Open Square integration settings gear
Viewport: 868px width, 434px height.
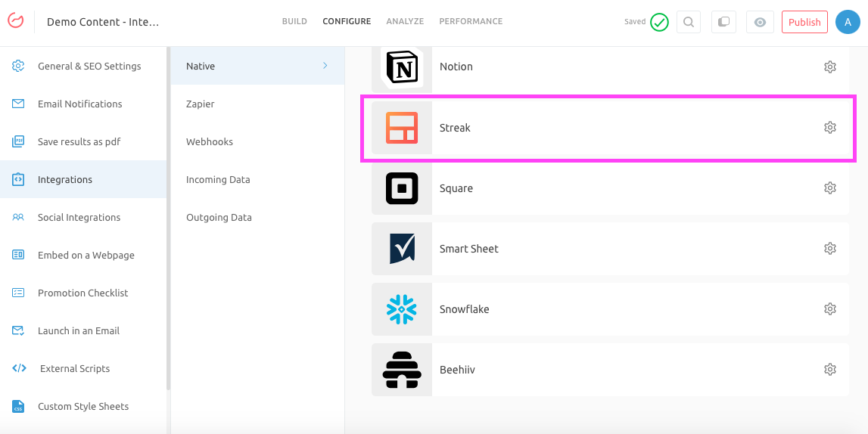pos(830,188)
